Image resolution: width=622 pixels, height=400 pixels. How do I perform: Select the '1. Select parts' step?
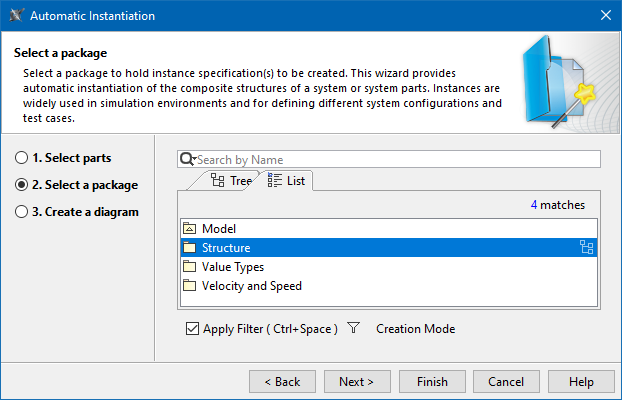[x=21, y=158]
